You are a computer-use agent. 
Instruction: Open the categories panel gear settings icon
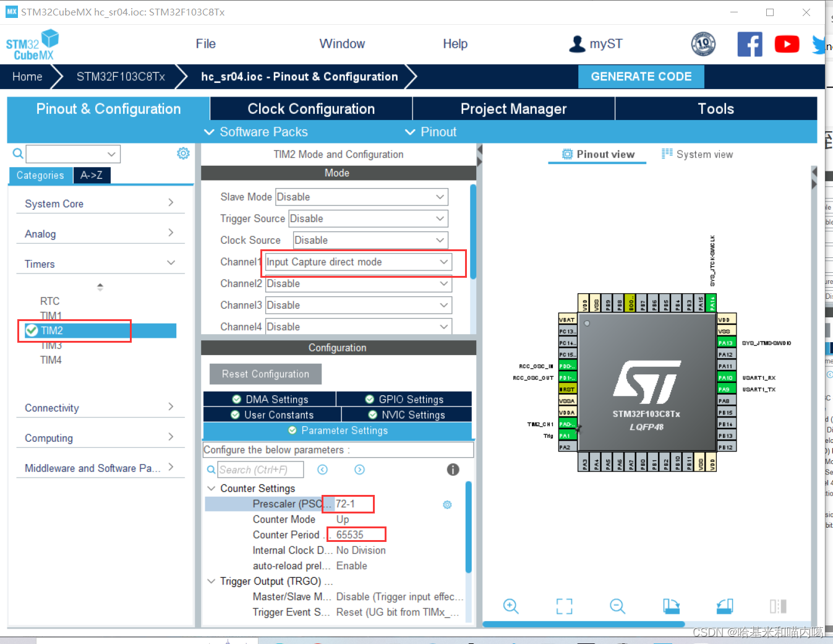[x=183, y=153]
